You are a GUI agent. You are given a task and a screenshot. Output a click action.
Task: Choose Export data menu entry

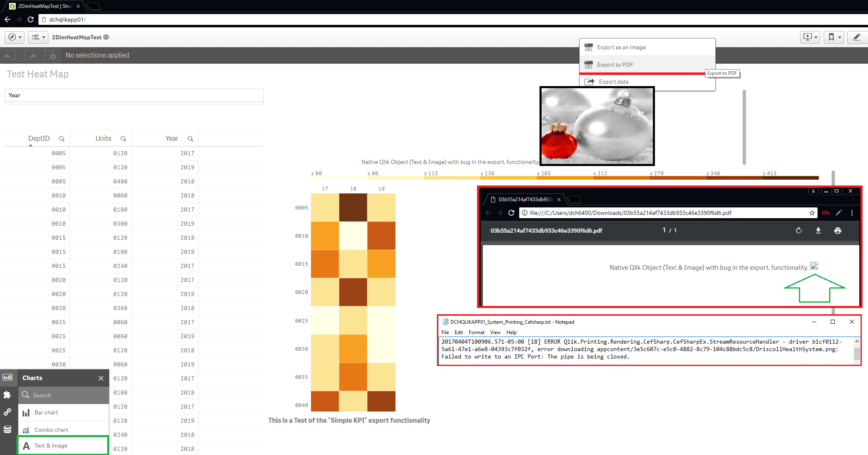tap(647, 82)
